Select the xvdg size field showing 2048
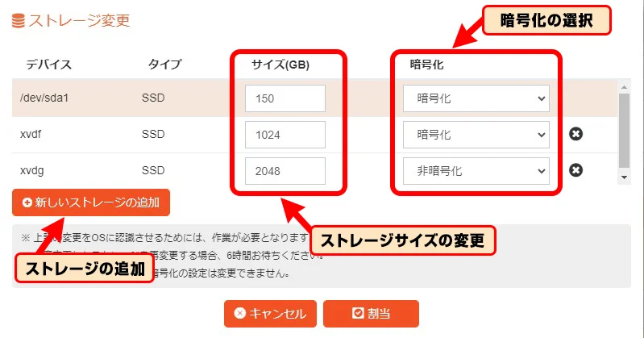 coord(285,171)
